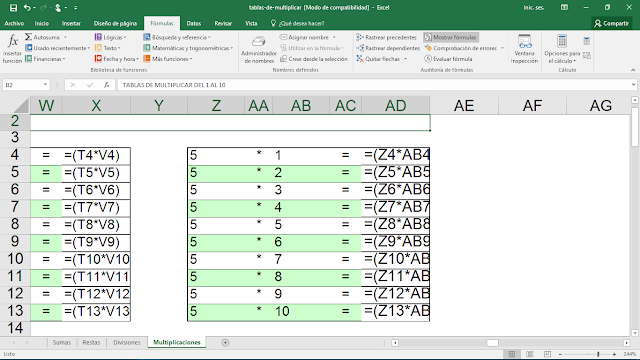640x360 pixels.
Task: Open the Asignar nombre dropdown arrow
Action: tap(334, 37)
